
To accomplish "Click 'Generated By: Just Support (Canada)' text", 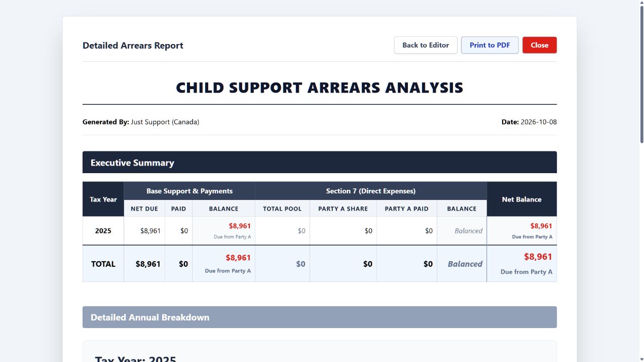I will click(141, 122).
